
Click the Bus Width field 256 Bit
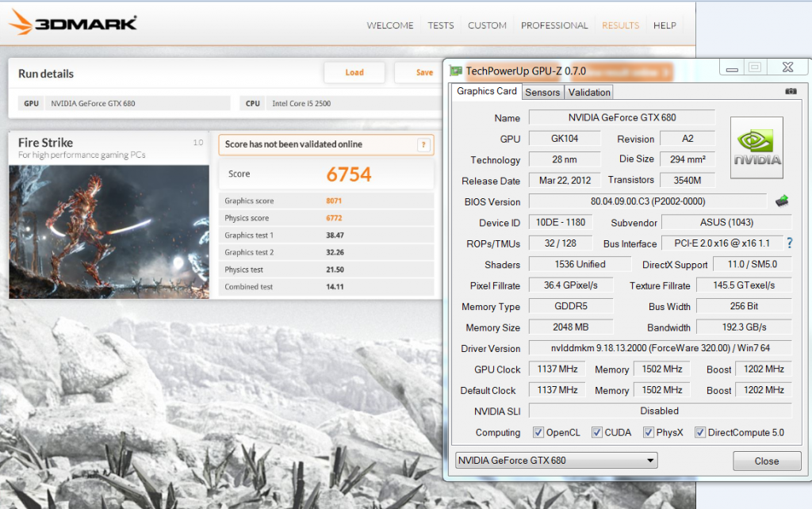pyautogui.click(x=744, y=306)
